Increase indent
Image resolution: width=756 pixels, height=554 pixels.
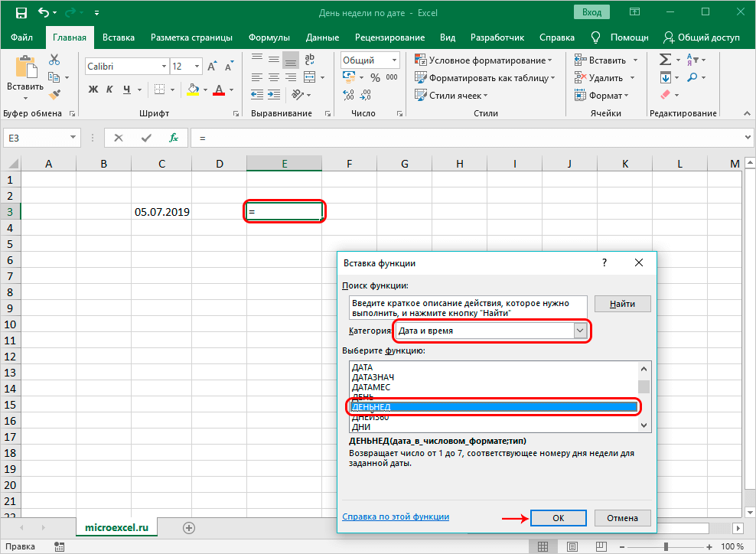click(x=274, y=95)
